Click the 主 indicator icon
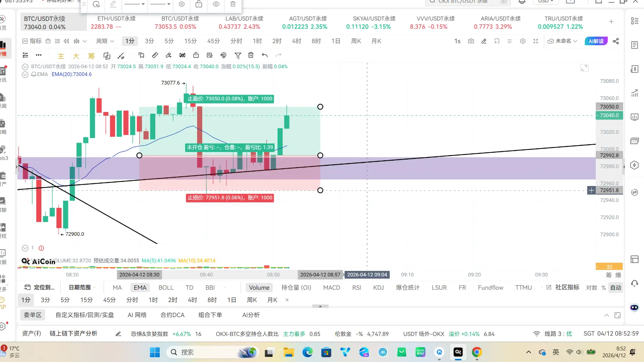644x362 pixels. click(x=61, y=56)
